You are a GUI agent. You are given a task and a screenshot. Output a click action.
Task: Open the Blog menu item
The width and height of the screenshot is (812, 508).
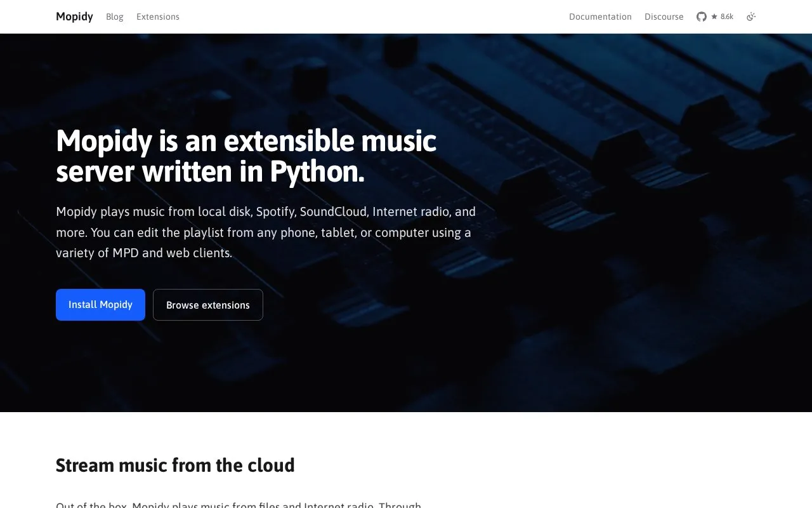(115, 17)
